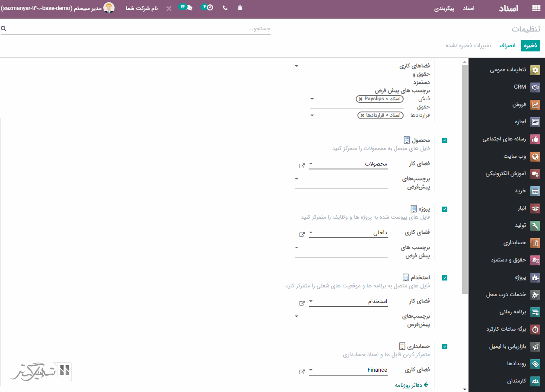Select Email Marketing (بازاریابی با ایمیل) icon

[x=535, y=347]
